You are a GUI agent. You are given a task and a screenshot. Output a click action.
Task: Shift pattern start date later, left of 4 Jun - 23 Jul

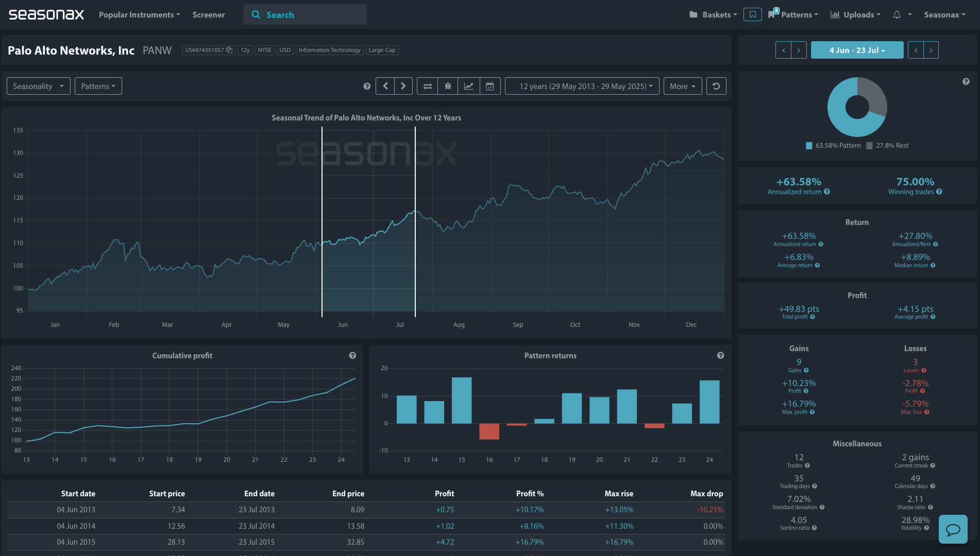click(x=799, y=50)
